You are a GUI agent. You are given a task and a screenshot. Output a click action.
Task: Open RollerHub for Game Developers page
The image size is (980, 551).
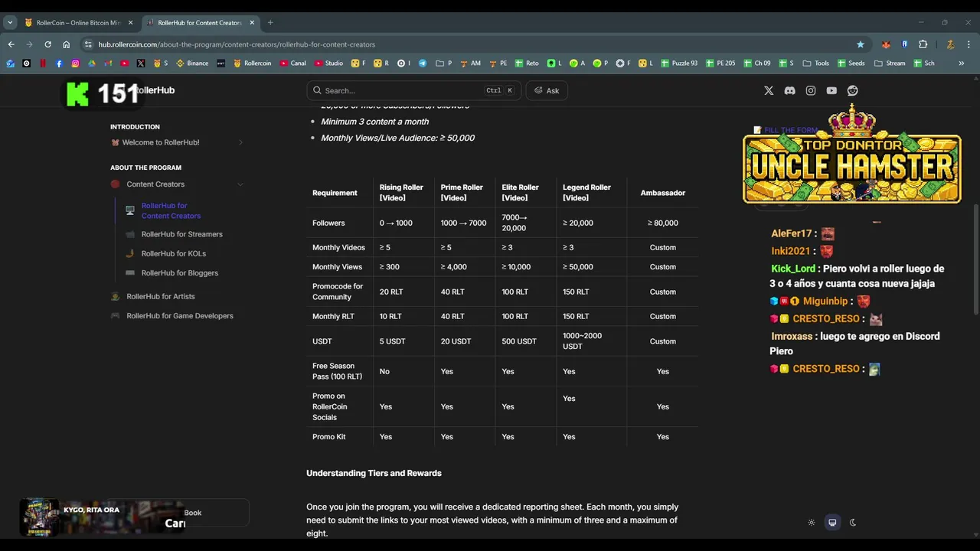point(179,315)
